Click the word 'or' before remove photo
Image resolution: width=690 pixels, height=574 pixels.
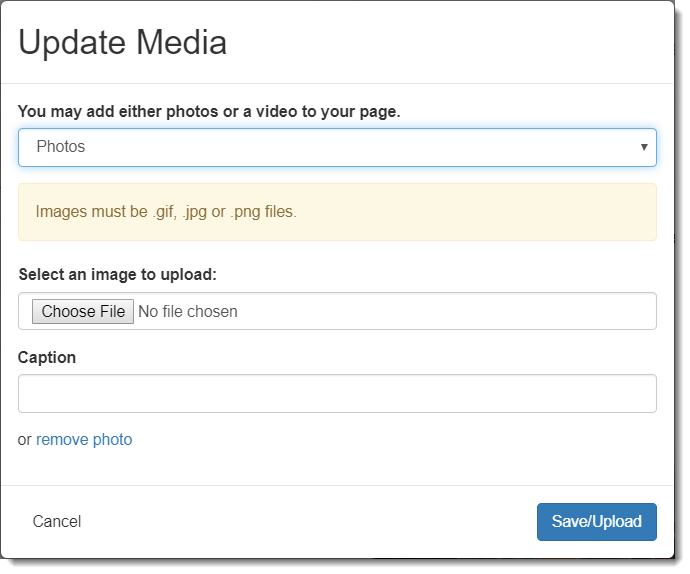coord(25,440)
